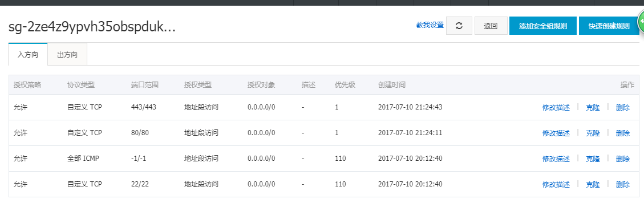644x207 pixels.
Task: Delete the 443/443 rule
Action: pos(623,108)
